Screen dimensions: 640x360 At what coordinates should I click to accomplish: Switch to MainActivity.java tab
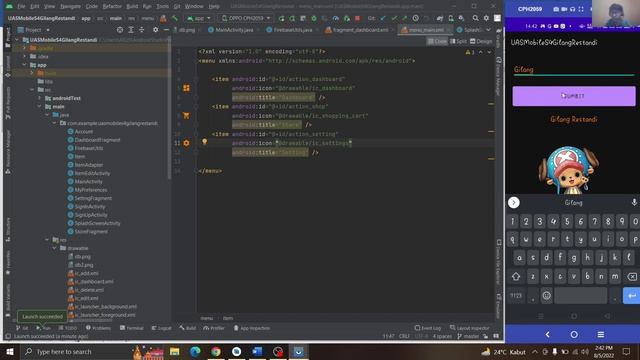point(231,30)
